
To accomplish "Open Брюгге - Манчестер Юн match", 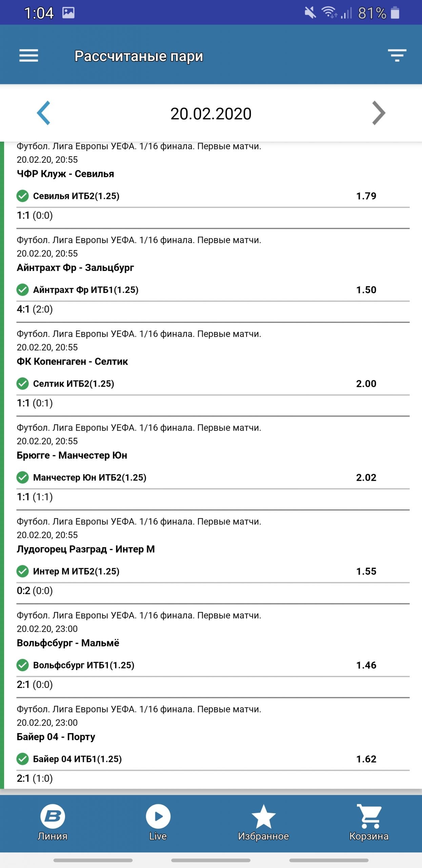I will [72, 455].
